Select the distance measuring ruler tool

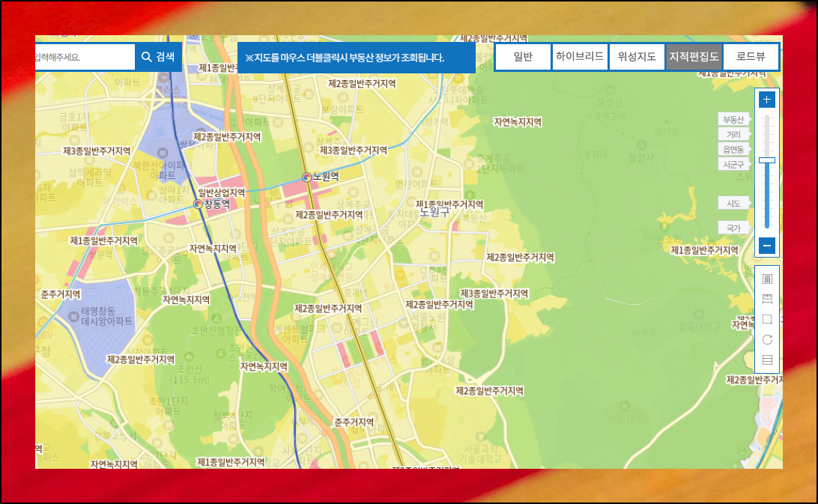click(767, 299)
